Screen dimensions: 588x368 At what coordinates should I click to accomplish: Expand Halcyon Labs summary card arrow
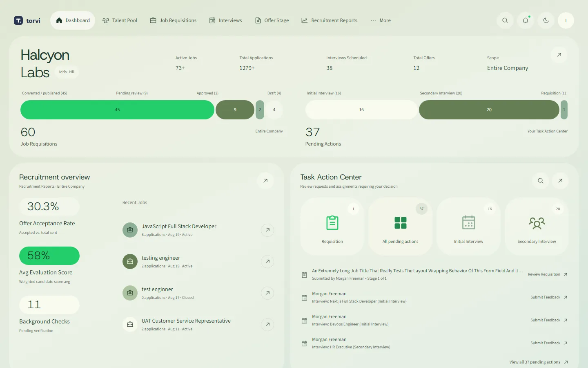[x=559, y=55]
